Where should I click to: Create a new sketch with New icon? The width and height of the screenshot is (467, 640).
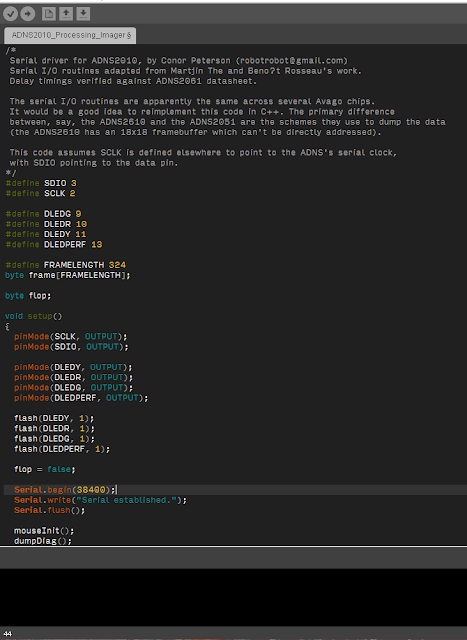pyautogui.click(x=49, y=14)
